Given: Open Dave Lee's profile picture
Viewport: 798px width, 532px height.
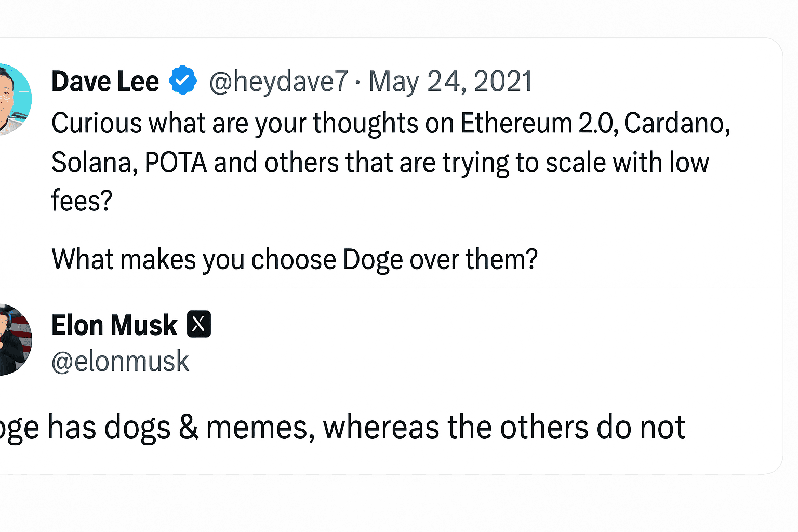Looking at the screenshot, I should pos(15,99).
